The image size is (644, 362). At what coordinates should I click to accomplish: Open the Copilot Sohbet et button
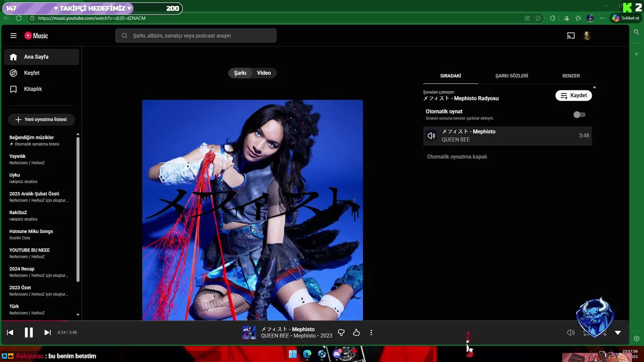coord(625,18)
